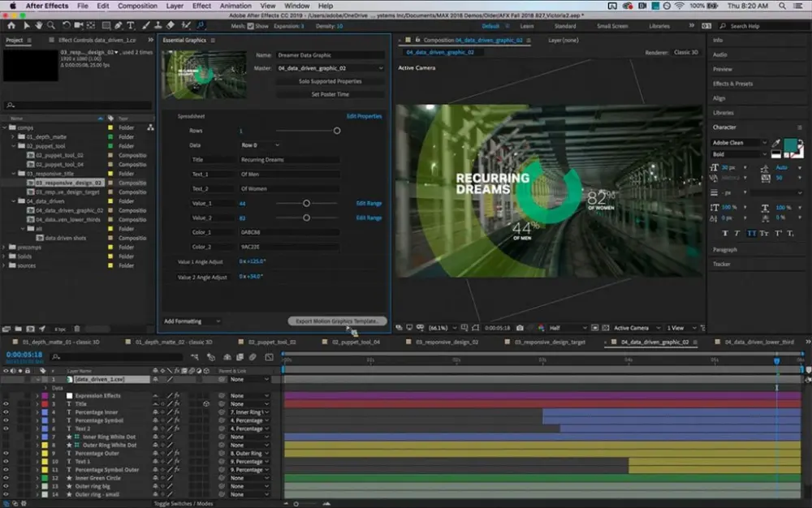Open the Parent dropdown for Expression Effects layer
Viewport: 812px width, 508px height.
pos(246,395)
